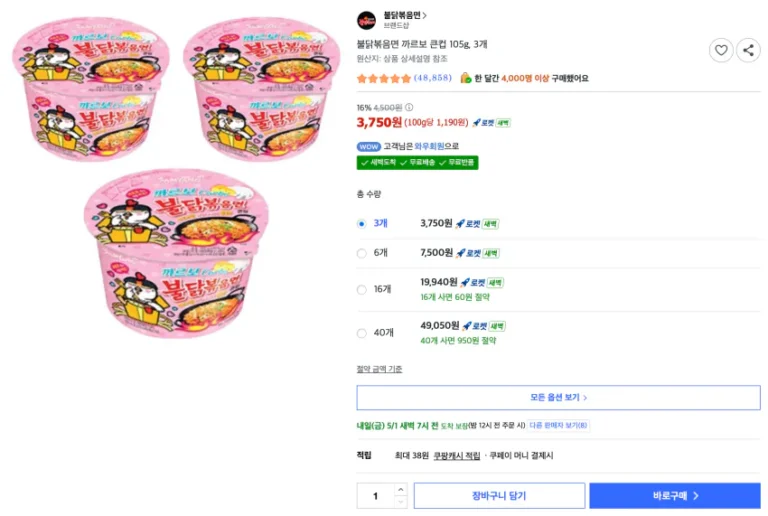Expand 모든 옵션 보기 options list
Viewport: 768px width, 516px height.
point(558,397)
